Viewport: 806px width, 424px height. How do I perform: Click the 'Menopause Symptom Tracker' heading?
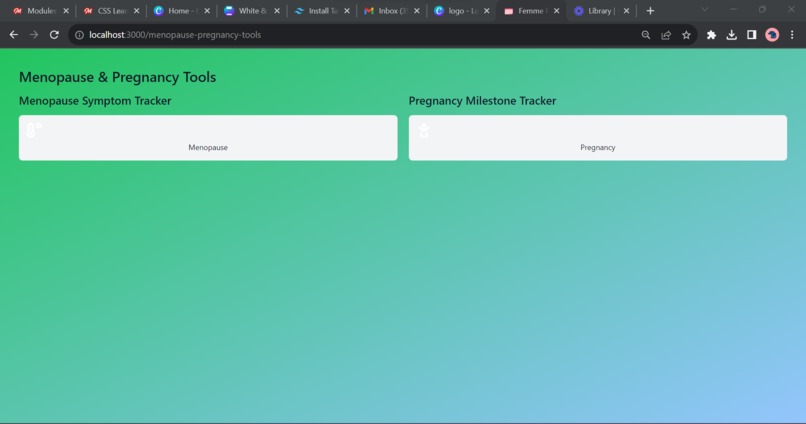(x=95, y=101)
